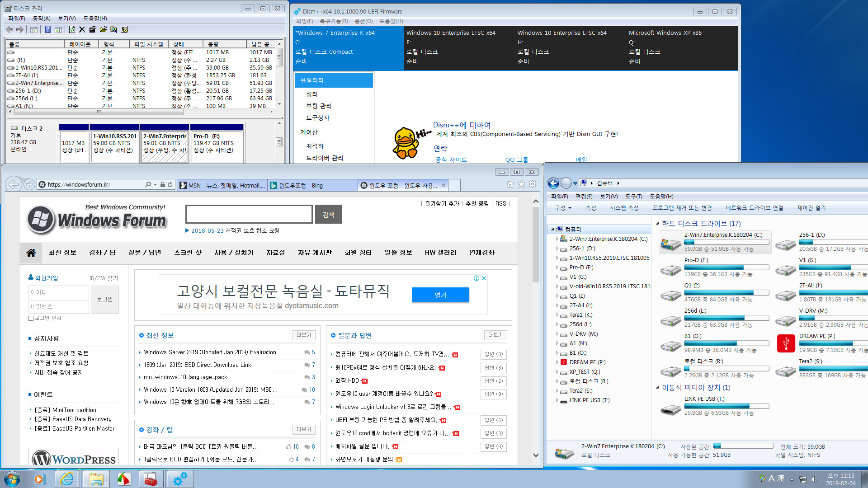Select Windows 10 Enterprise LTSC x64 E: image in Dism++
This screenshot has height=488, width=868.
(459, 47)
